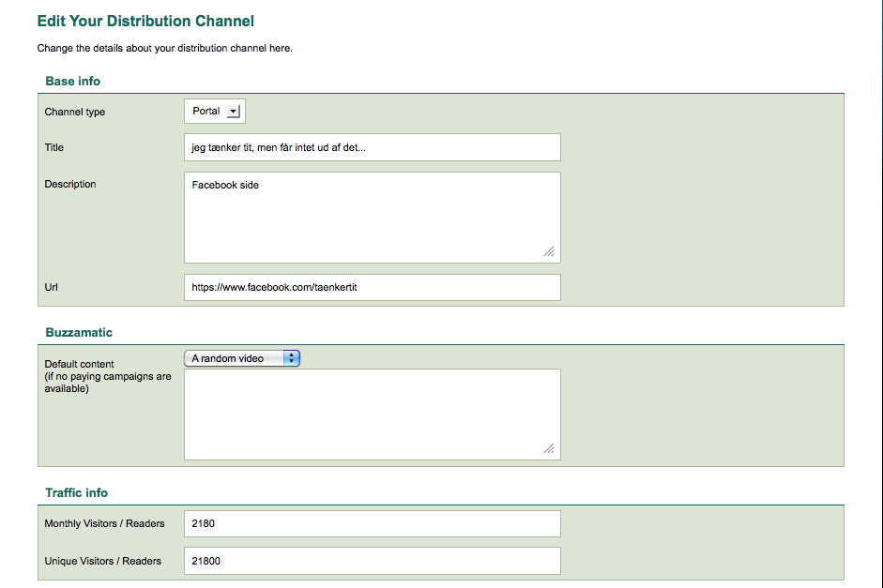
Task: Click into the Title text field
Action: pos(372,147)
